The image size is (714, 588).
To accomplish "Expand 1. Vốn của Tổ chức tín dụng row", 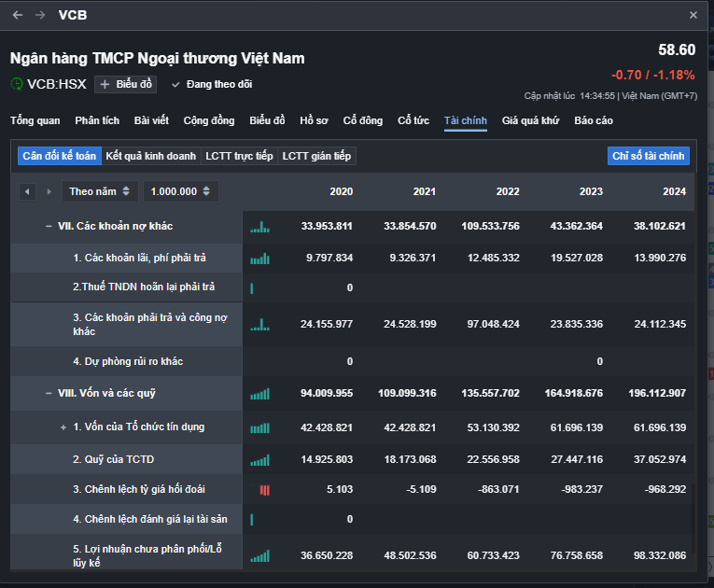I will (x=63, y=427).
